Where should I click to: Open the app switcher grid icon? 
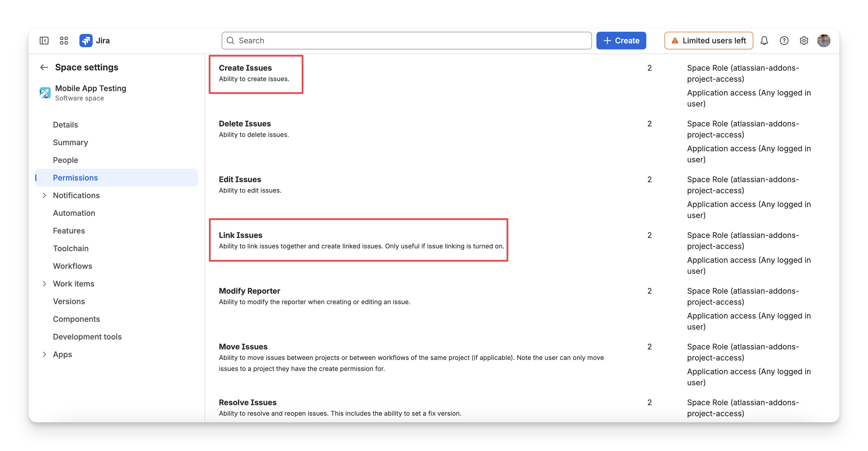click(x=64, y=41)
